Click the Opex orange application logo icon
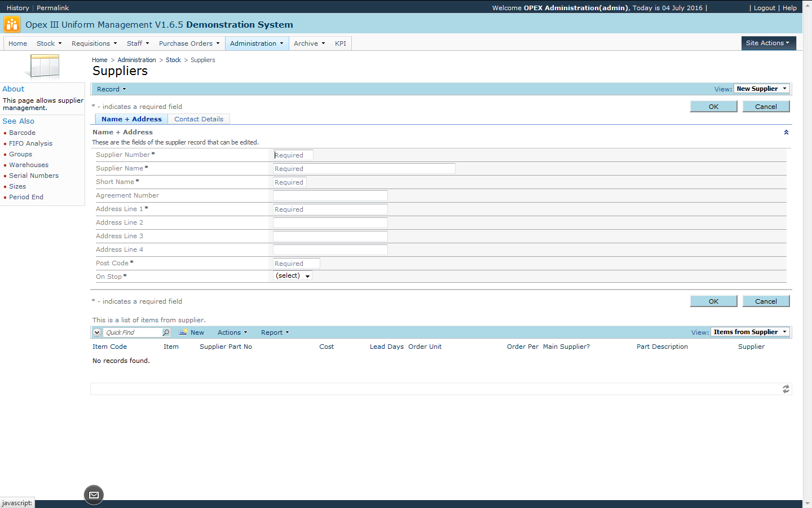The width and height of the screenshot is (812, 508). tap(11, 24)
